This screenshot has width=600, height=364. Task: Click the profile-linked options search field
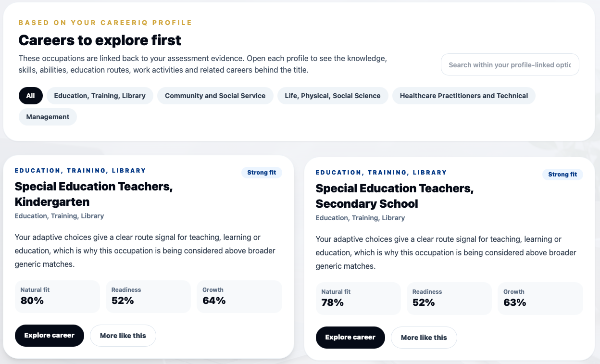point(510,64)
